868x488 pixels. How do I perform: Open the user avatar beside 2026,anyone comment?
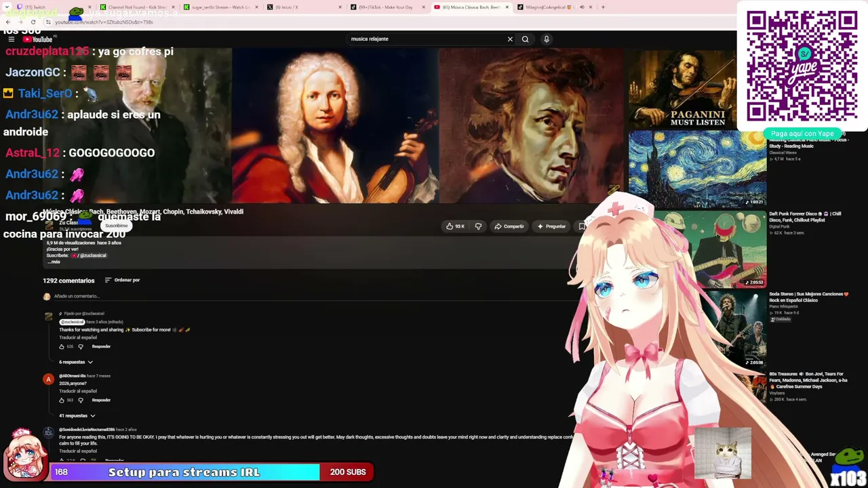tap(48, 380)
